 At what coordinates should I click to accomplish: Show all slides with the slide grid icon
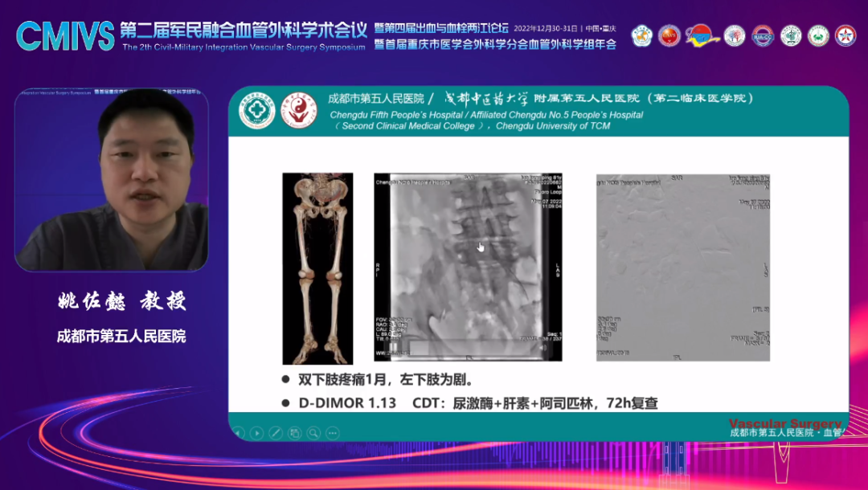point(294,433)
